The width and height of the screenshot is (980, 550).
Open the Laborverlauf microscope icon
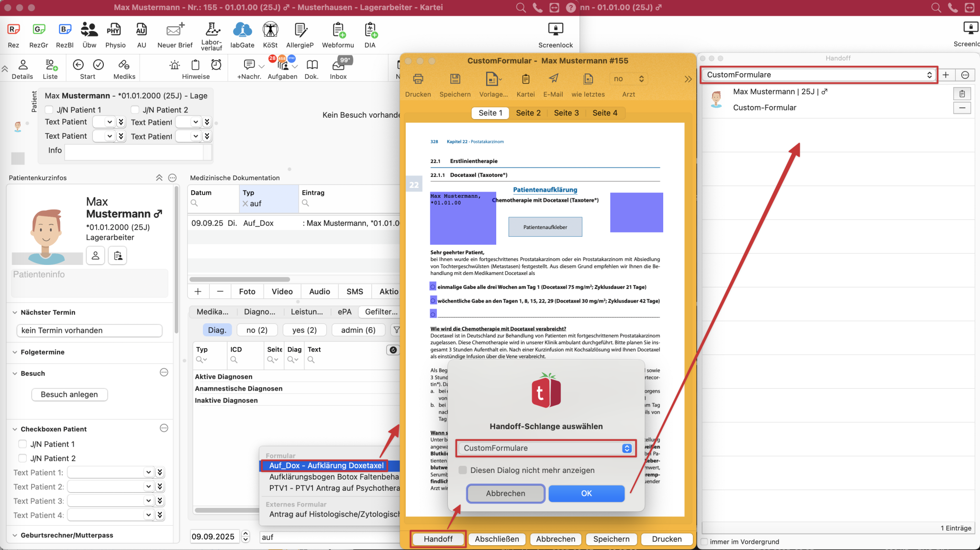tap(212, 29)
